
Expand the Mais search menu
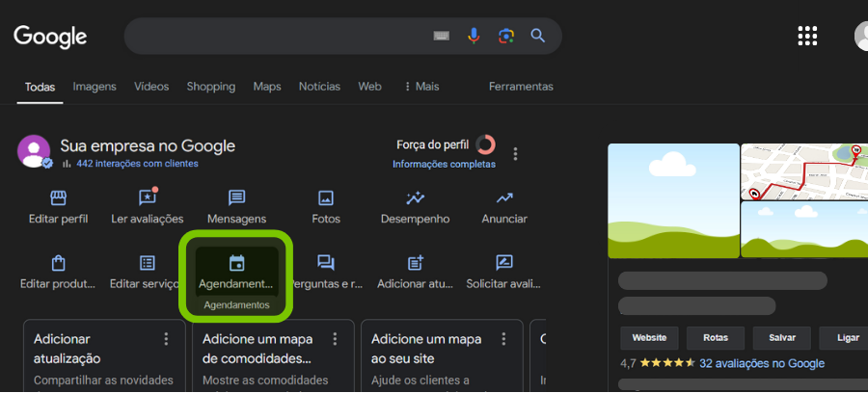coord(421,87)
